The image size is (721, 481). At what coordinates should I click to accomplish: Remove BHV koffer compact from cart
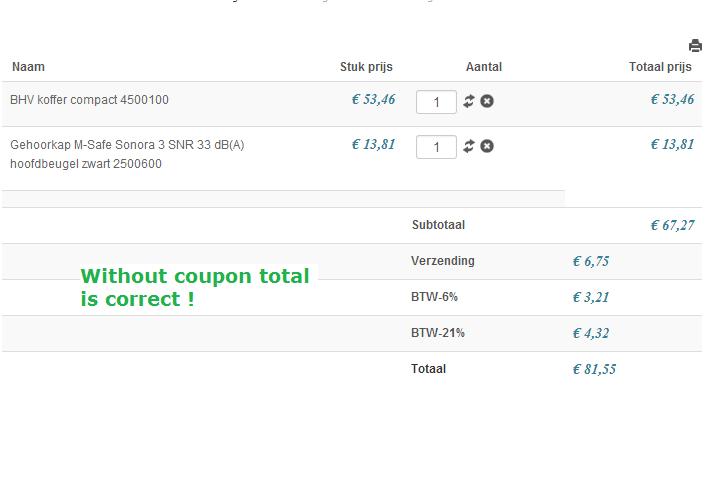(x=487, y=101)
